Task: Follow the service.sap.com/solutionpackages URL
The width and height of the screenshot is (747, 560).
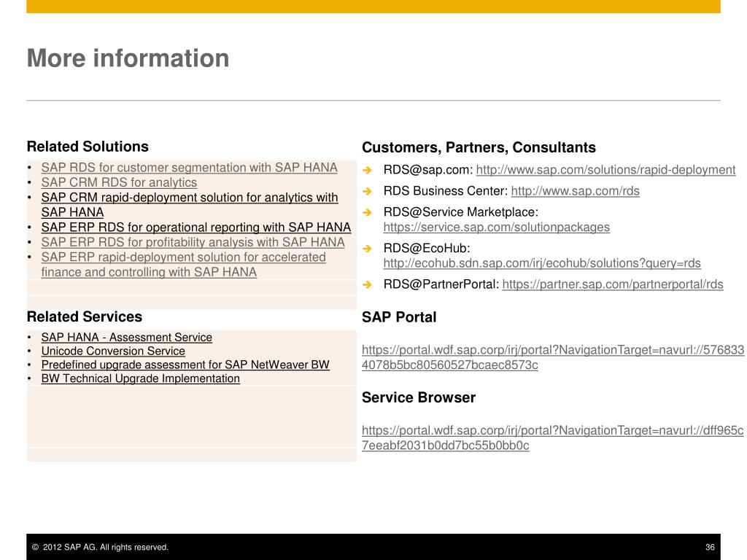Action: tap(496, 227)
